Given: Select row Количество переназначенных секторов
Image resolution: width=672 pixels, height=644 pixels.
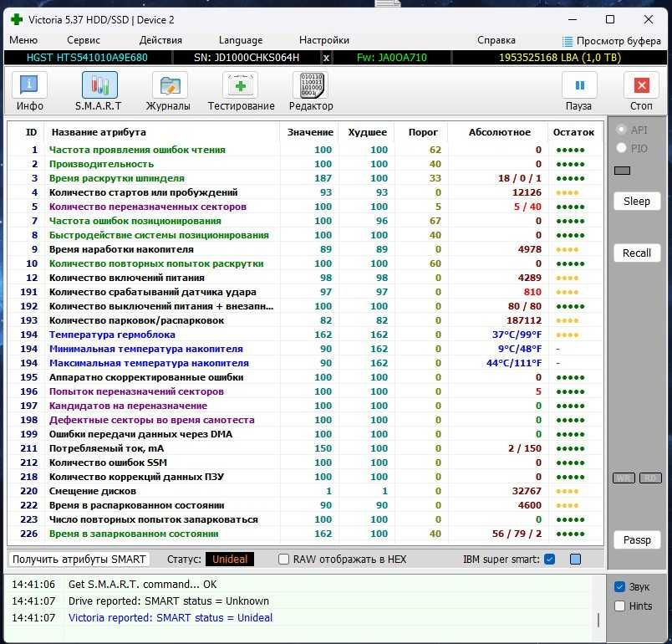Looking at the screenshot, I should pyautogui.click(x=305, y=207).
